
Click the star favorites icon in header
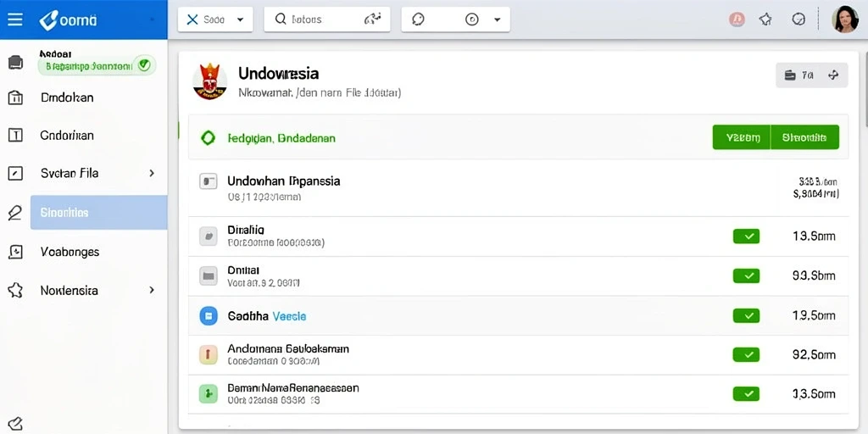tap(765, 20)
